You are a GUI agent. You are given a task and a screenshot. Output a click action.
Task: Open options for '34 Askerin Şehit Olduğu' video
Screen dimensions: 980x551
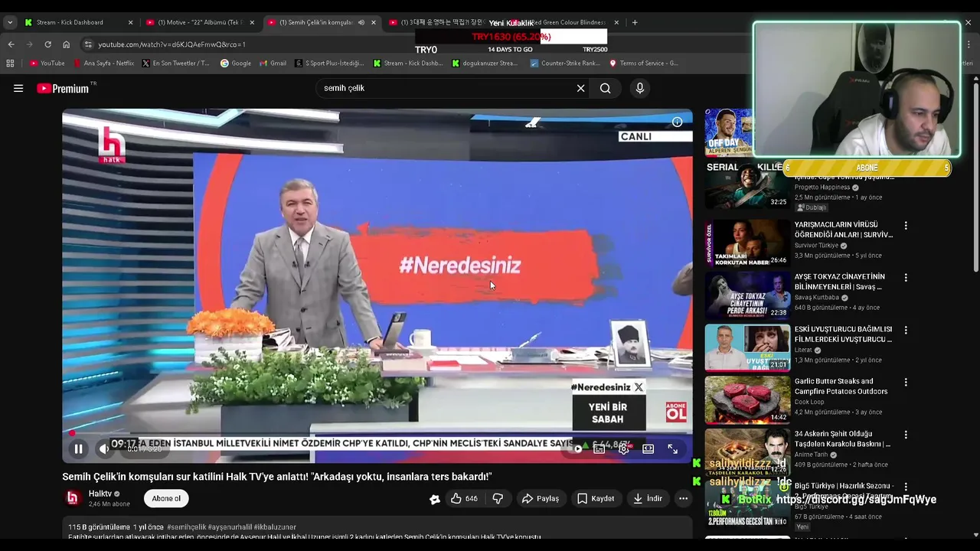pos(906,434)
